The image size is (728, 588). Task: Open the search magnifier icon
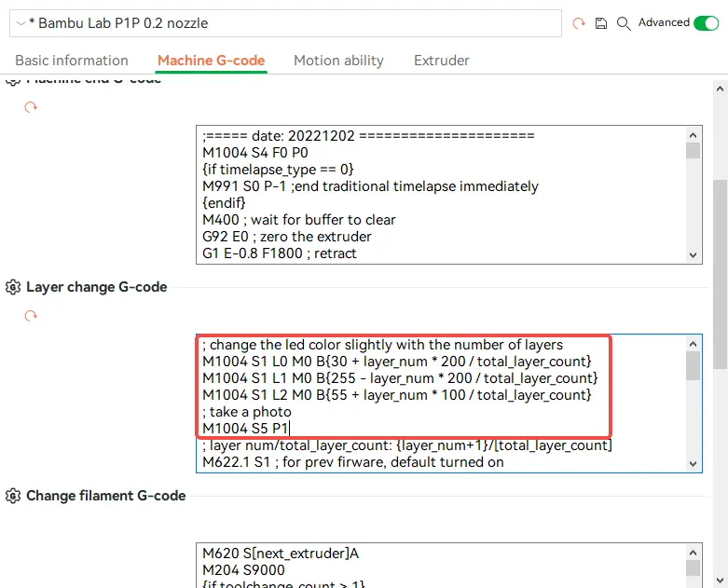coord(624,23)
